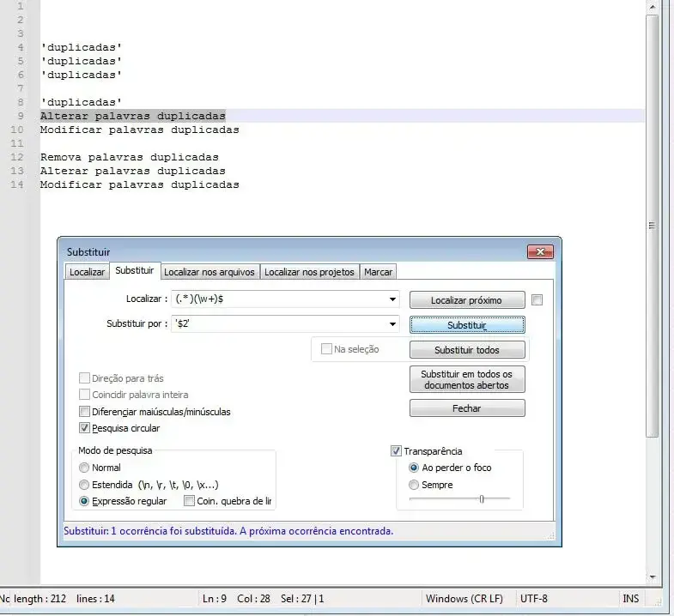
Task: Click Substituir em todos os documentos abertos
Action: [466, 379]
